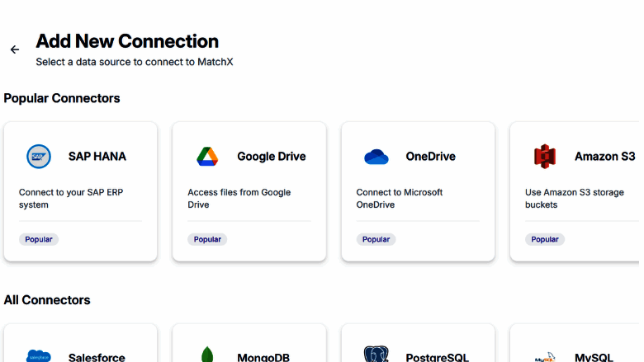Select the Google Drive connector title
The height and width of the screenshot is (362, 644).
tap(271, 156)
